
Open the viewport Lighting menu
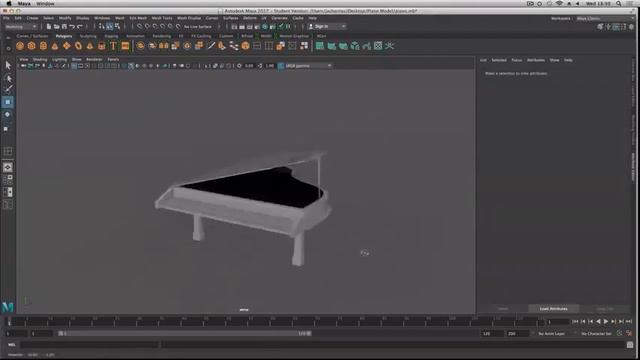pyautogui.click(x=59, y=60)
